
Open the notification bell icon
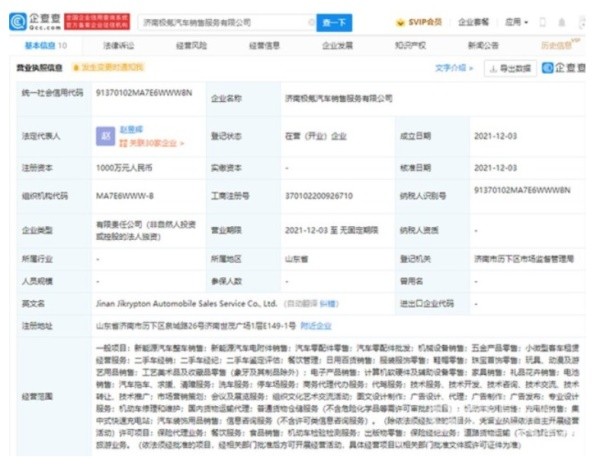[562, 22]
